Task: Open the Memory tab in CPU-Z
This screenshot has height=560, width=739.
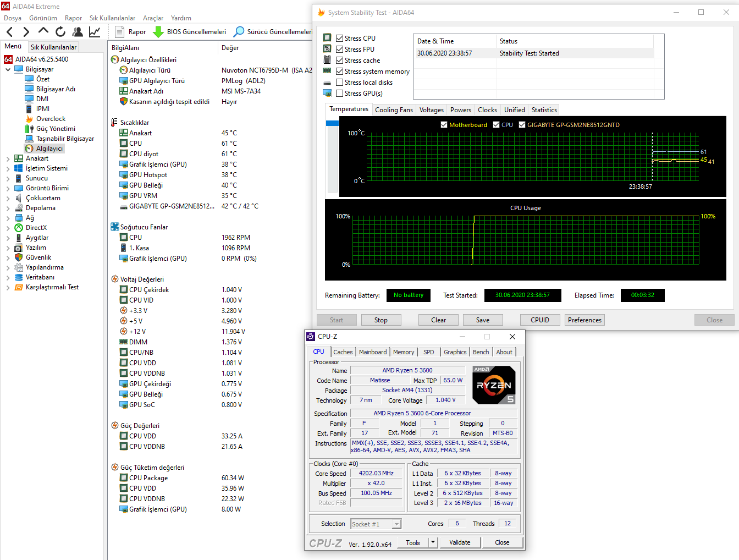Action: 404,352
